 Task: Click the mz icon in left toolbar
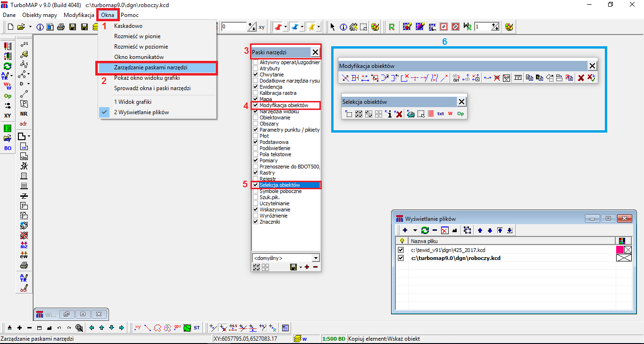click(x=24, y=245)
